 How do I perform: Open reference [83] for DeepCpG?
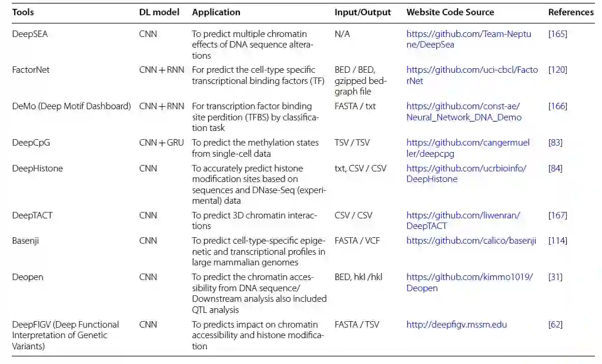tap(555, 143)
